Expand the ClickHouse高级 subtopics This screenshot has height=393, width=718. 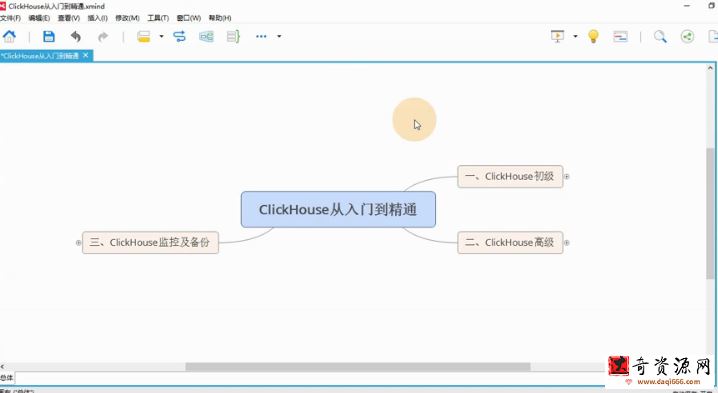[566, 243]
